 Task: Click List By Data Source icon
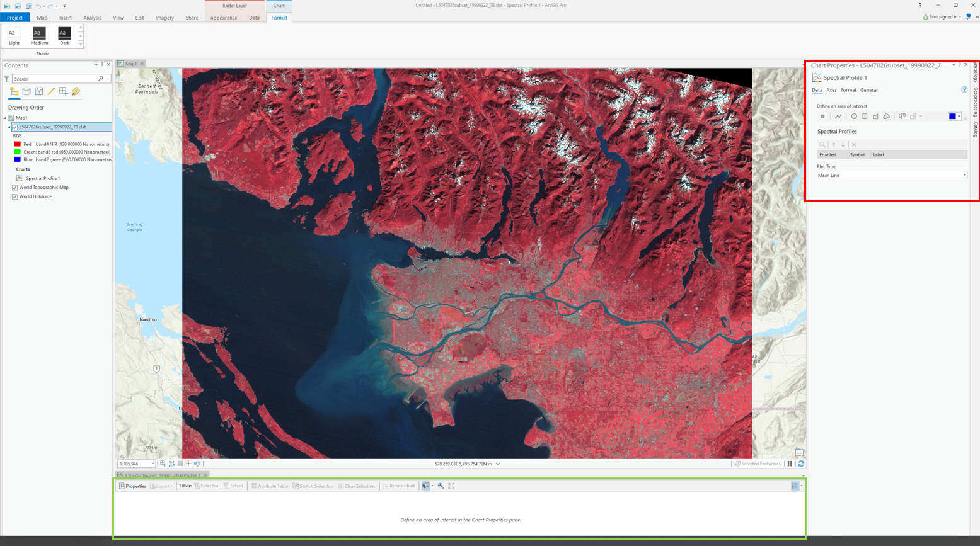[26, 92]
